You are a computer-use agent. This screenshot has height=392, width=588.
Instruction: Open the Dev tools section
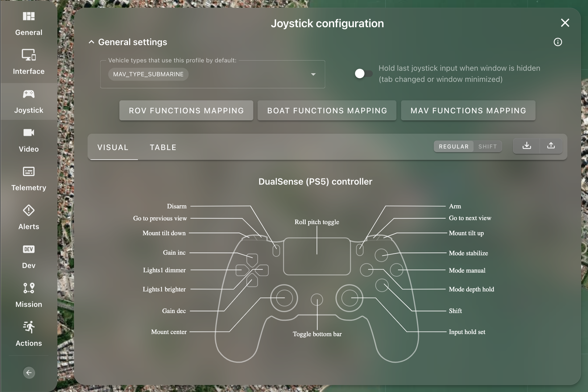coord(28,257)
